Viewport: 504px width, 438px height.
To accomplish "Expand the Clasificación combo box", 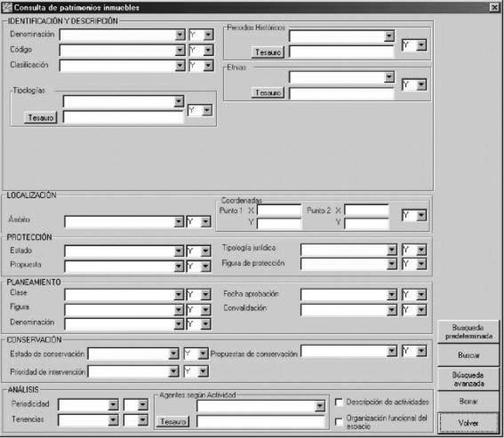I will (180, 65).
